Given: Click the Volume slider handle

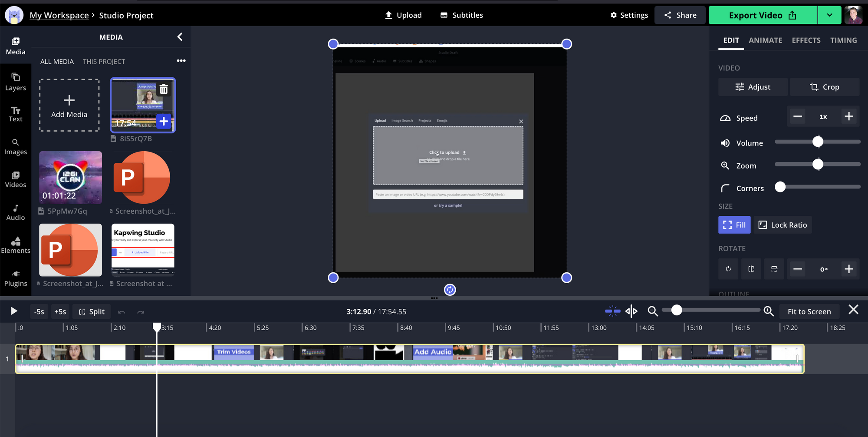Looking at the screenshot, I should (x=818, y=142).
